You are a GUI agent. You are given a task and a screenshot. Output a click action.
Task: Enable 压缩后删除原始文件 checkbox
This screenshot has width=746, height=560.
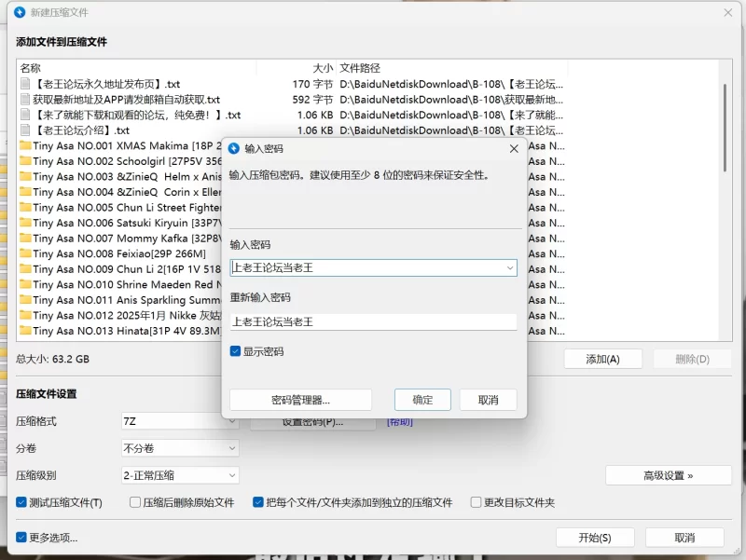coord(135,502)
